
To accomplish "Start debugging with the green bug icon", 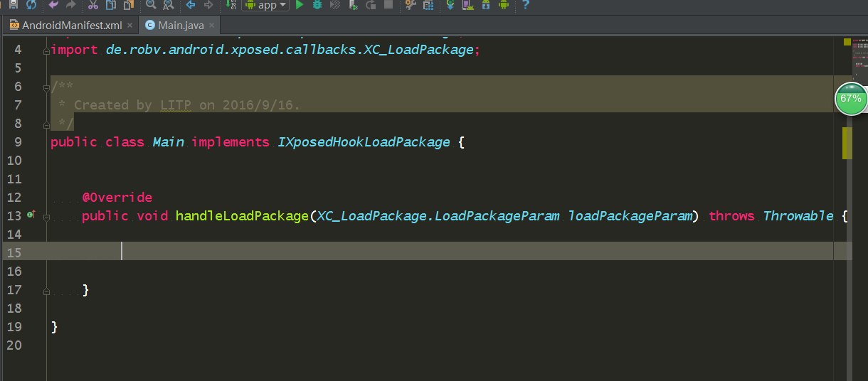I will [x=317, y=5].
